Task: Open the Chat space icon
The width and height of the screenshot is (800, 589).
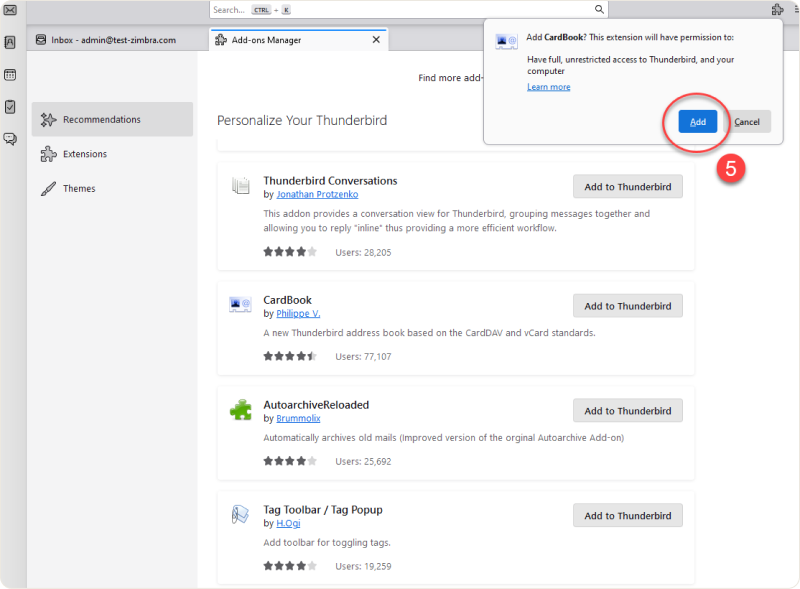Action: click(10, 139)
